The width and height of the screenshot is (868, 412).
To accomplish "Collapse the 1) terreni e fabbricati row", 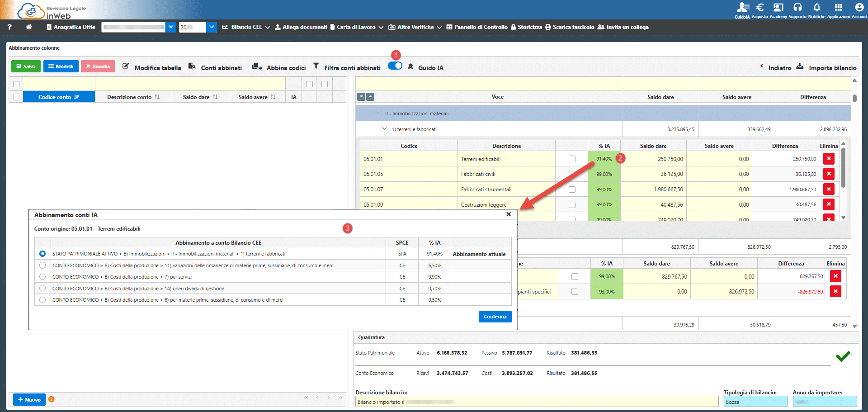I will point(384,129).
